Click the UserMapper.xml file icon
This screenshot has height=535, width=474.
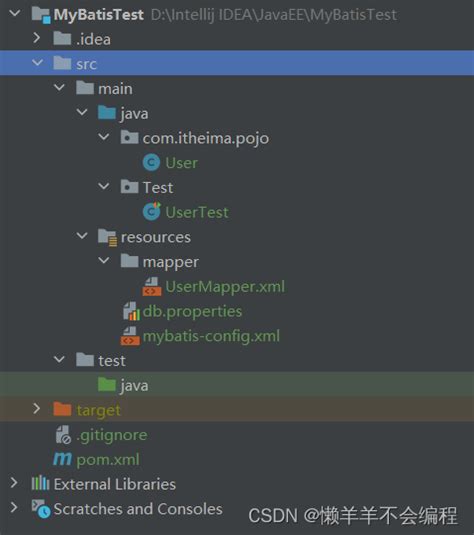pos(152,286)
